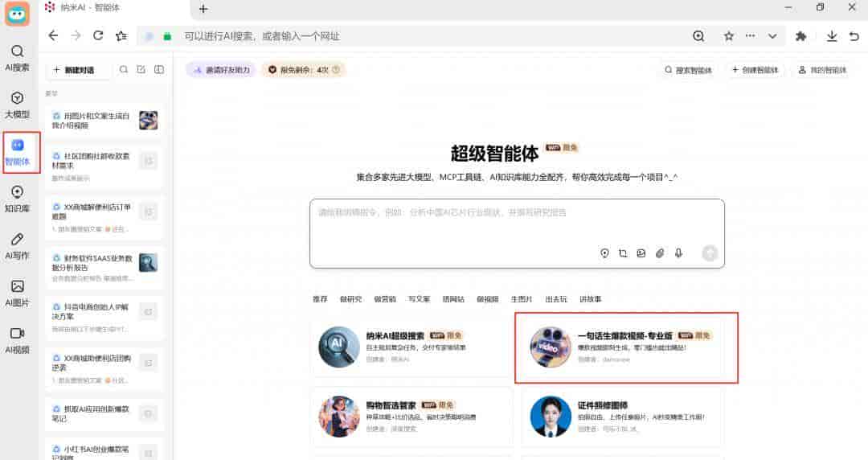Open the 财务软件SAAS业务数据分析报告 conversation
This screenshot has width=868, height=460.
(105, 268)
